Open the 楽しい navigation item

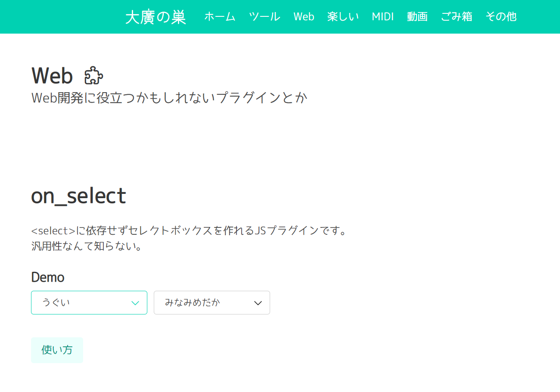(x=343, y=17)
